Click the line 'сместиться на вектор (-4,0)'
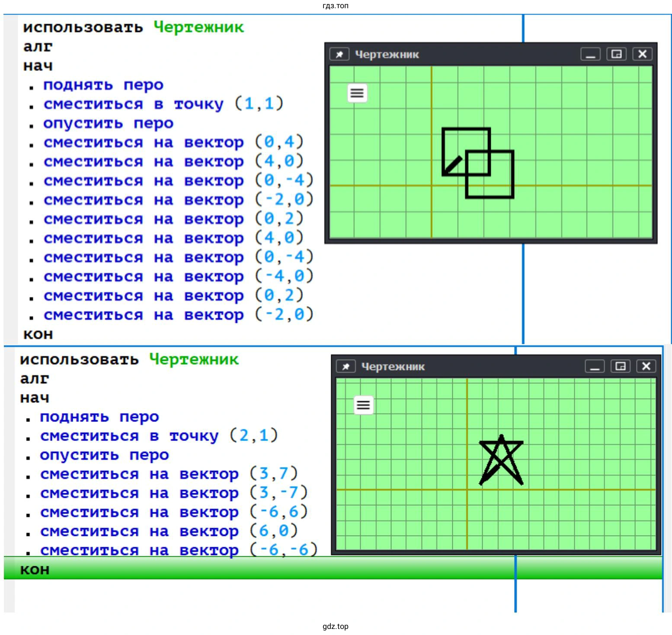This screenshot has width=672, height=635. pos(179,276)
